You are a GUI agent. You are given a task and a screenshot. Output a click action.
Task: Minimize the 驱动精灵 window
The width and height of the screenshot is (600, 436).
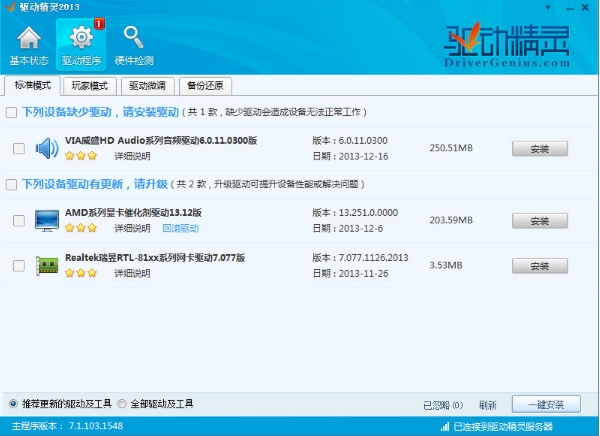(x=570, y=8)
